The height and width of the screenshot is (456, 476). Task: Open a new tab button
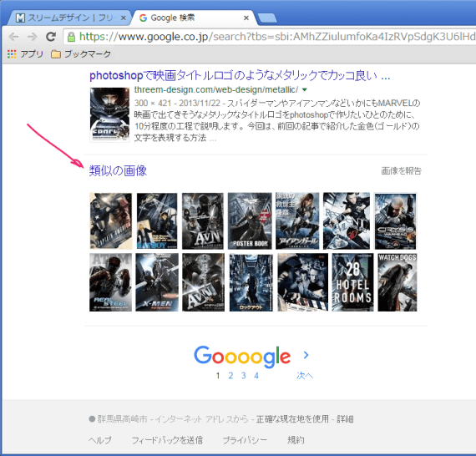[x=267, y=18]
